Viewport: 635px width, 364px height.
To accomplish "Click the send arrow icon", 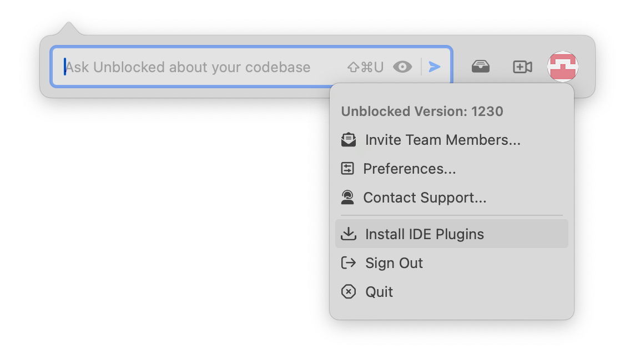I will (435, 67).
